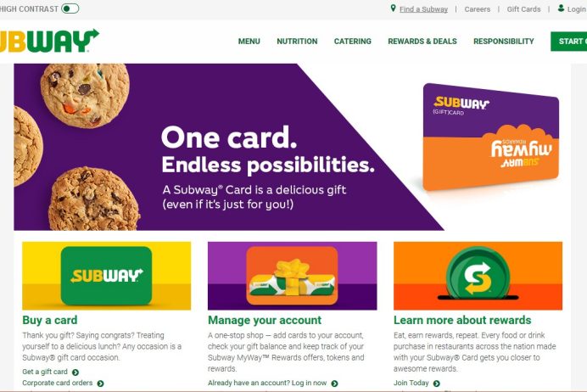Click the green Start Order button
The width and height of the screenshot is (587, 392).
coord(568,42)
